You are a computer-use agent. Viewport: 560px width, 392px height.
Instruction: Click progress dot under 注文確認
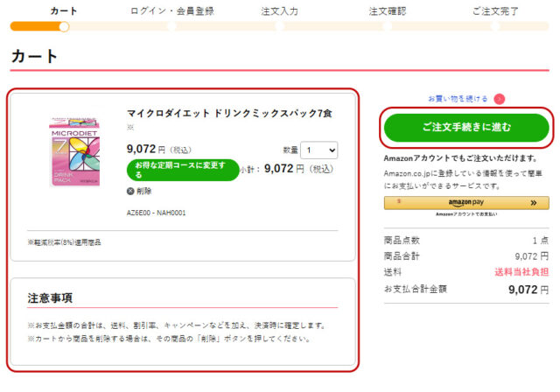pyautogui.click(x=387, y=26)
